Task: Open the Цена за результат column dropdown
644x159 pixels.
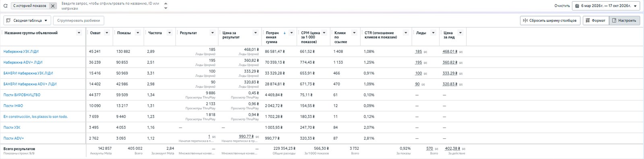Action: pos(256,33)
